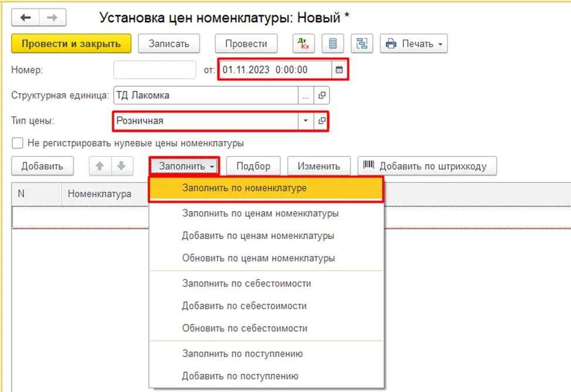Go forward with the right arrow button
This screenshot has width=571, height=392.
(52, 18)
